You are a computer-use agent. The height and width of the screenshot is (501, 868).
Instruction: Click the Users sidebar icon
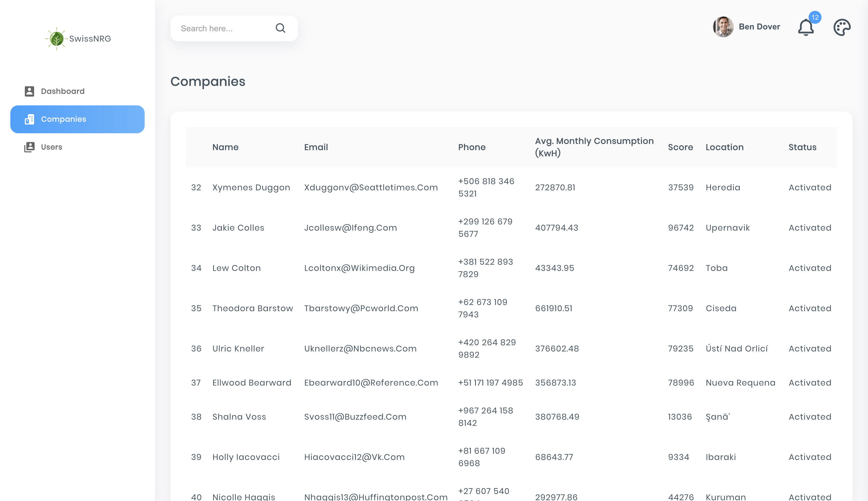tap(30, 147)
